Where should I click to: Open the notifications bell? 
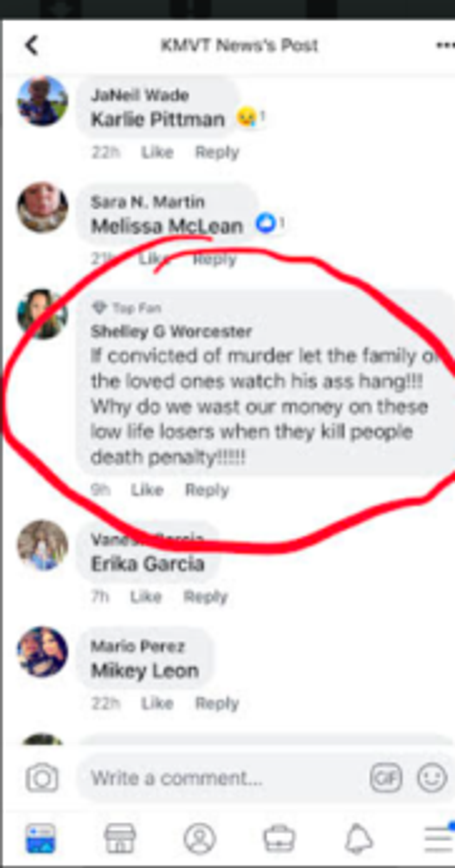[x=358, y=839]
